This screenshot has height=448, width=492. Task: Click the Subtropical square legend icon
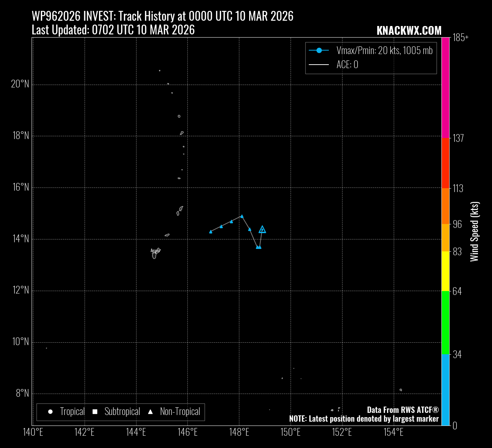(95, 412)
